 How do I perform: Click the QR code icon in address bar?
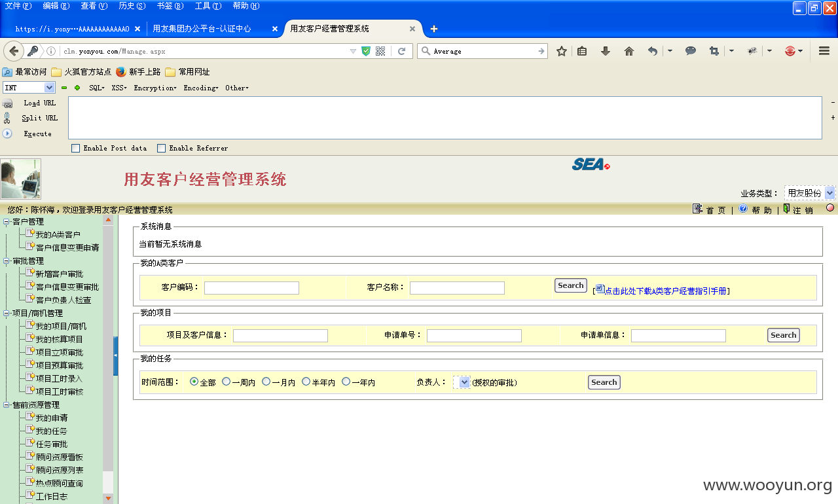click(380, 51)
